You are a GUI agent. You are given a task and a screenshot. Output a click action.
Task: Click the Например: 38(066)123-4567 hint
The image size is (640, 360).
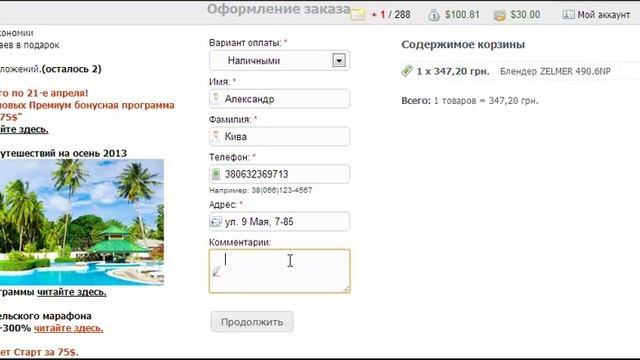point(260,191)
